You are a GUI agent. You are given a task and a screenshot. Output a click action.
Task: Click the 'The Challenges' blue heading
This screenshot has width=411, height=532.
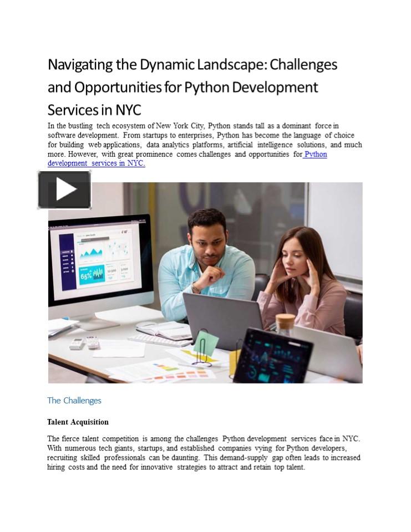[x=74, y=401]
